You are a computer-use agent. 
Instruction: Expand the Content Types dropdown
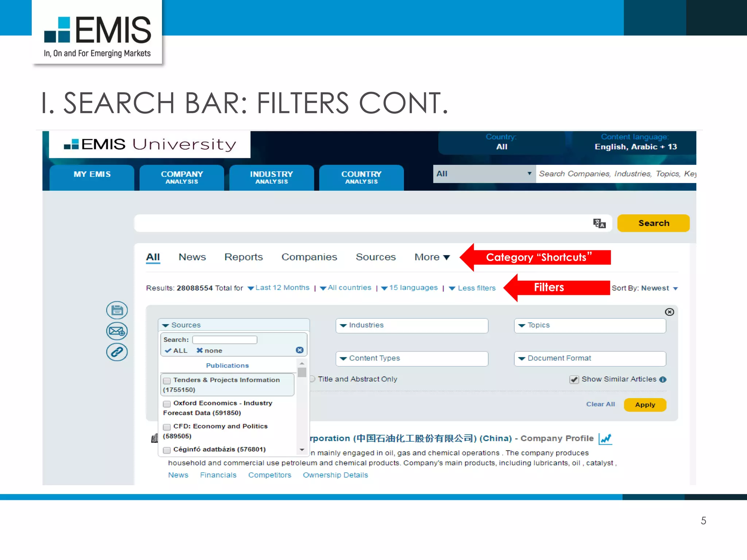point(412,358)
